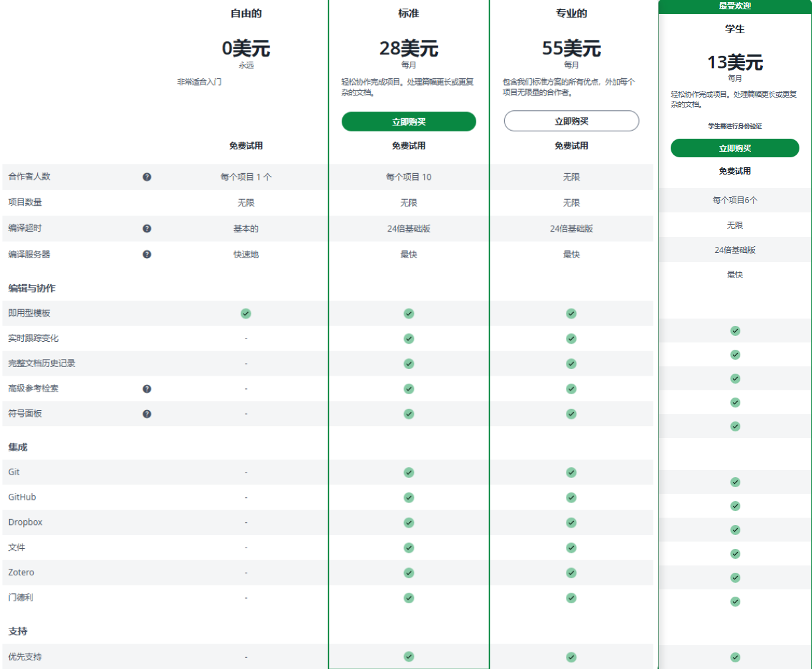Screen dimensions: 812x669
Task: Select the 标准 plan column header
Action: point(409,13)
